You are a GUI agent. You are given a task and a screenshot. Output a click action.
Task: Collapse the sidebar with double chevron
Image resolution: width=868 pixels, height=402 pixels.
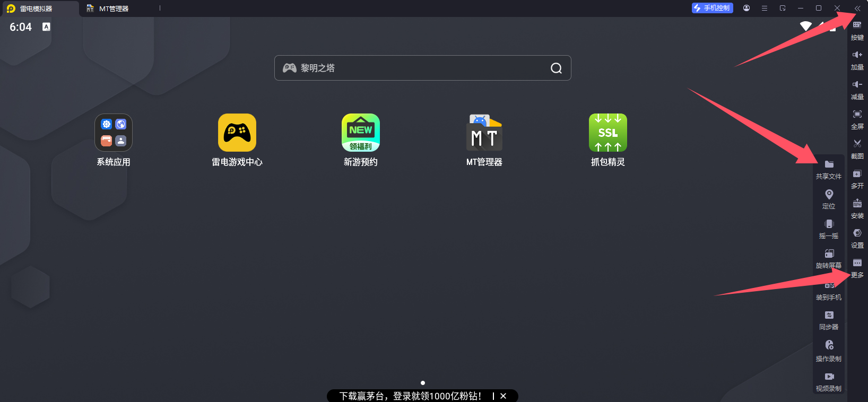click(x=857, y=8)
